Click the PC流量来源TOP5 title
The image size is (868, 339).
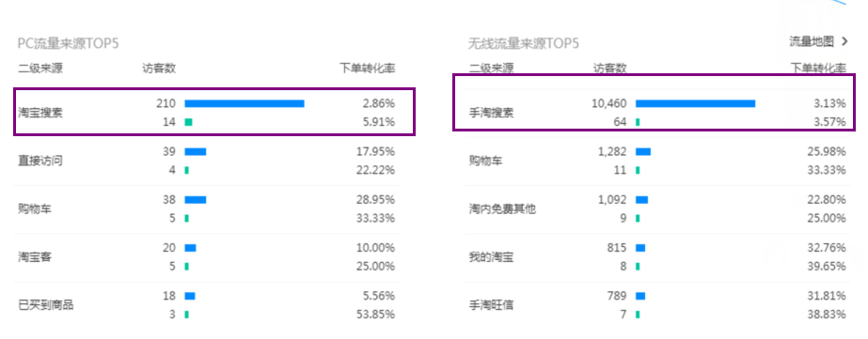69,43
